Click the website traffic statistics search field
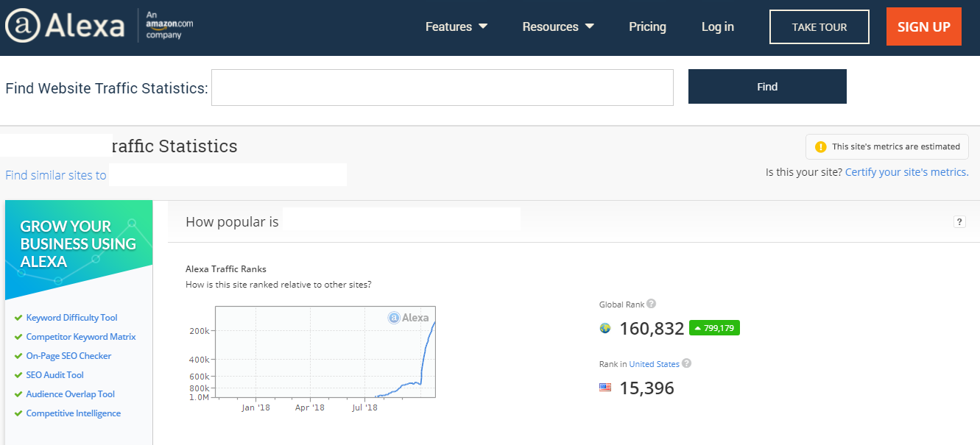 442,87
